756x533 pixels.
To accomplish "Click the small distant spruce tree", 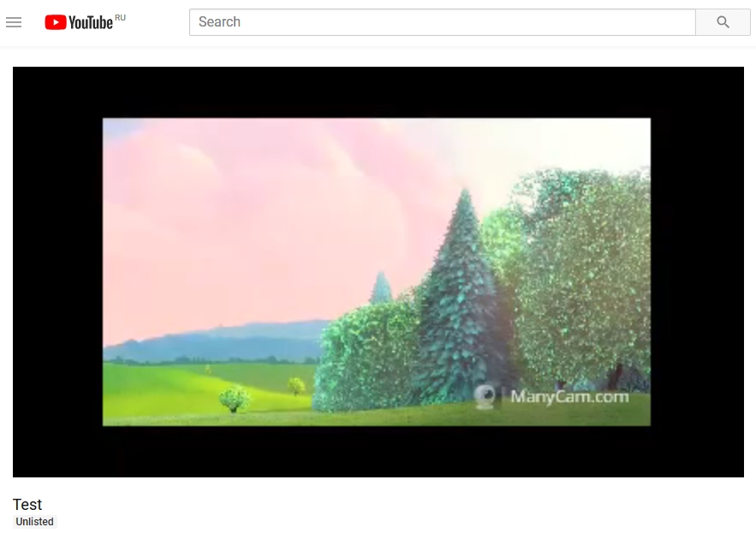I will tap(381, 288).
